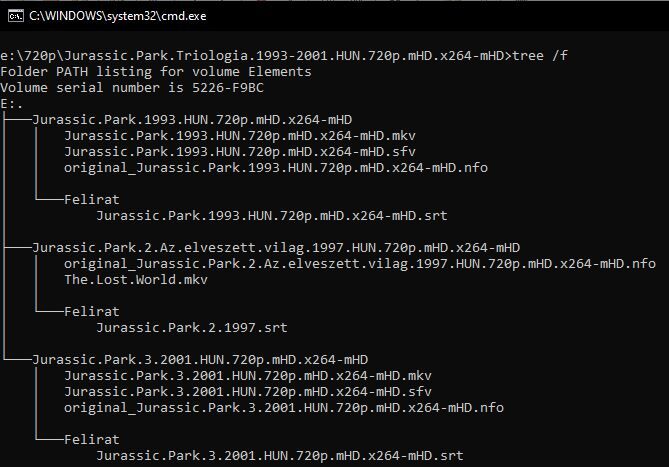Viewport: 669px width, 467px height.
Task: Click The.Lost.World.mkv file line
Action: tap(136, 280)
